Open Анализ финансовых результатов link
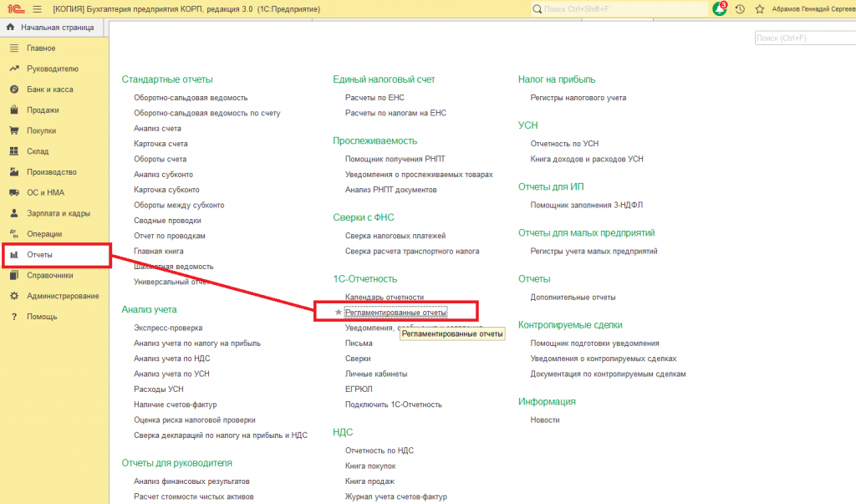This screenshot has height=504, width=856. click(x=191, y=481)
